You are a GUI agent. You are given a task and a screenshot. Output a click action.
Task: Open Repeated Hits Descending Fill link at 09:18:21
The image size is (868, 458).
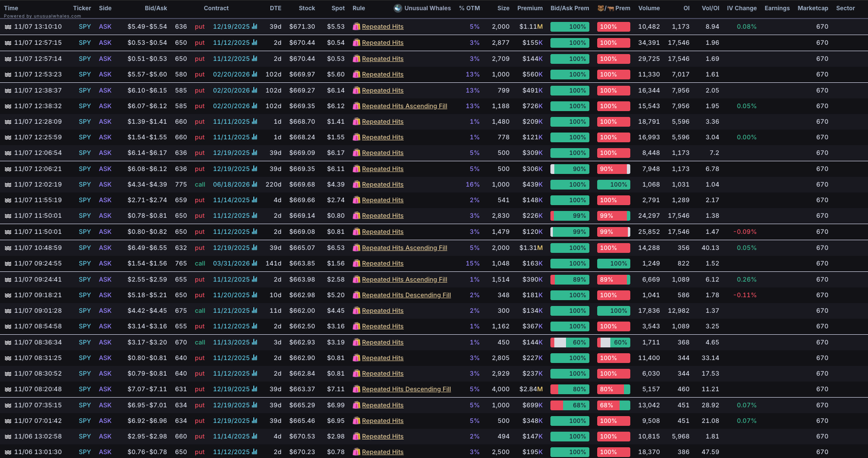click(x=406, y=295)
